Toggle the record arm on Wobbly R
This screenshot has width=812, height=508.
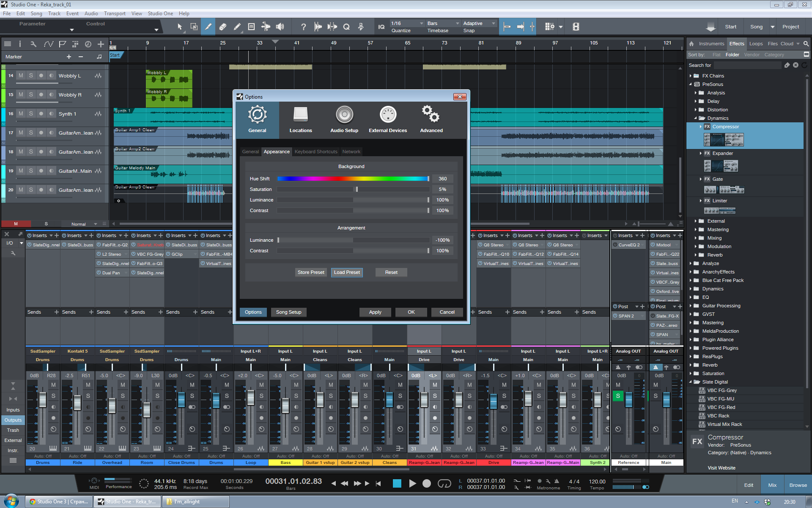point(41,94)
